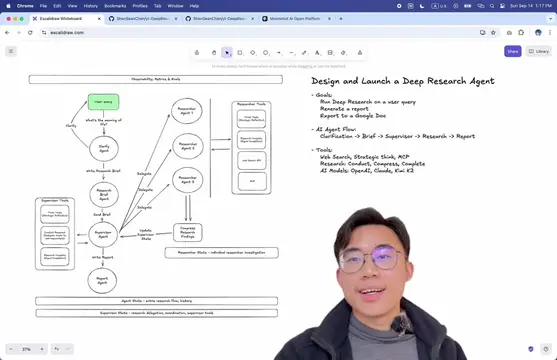This screenshot has height=360, width=557.
Task: Open the Apple menu
Action: (8, 6)
